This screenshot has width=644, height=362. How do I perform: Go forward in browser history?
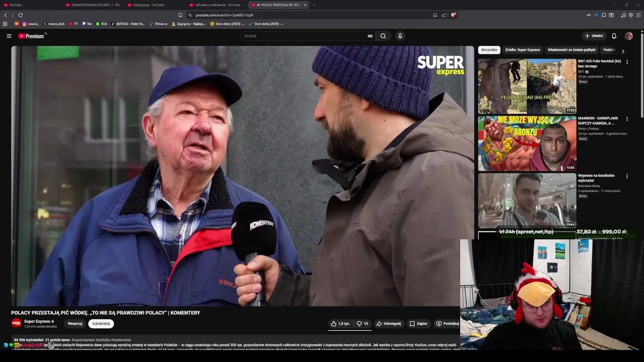[x=13, y=15]
